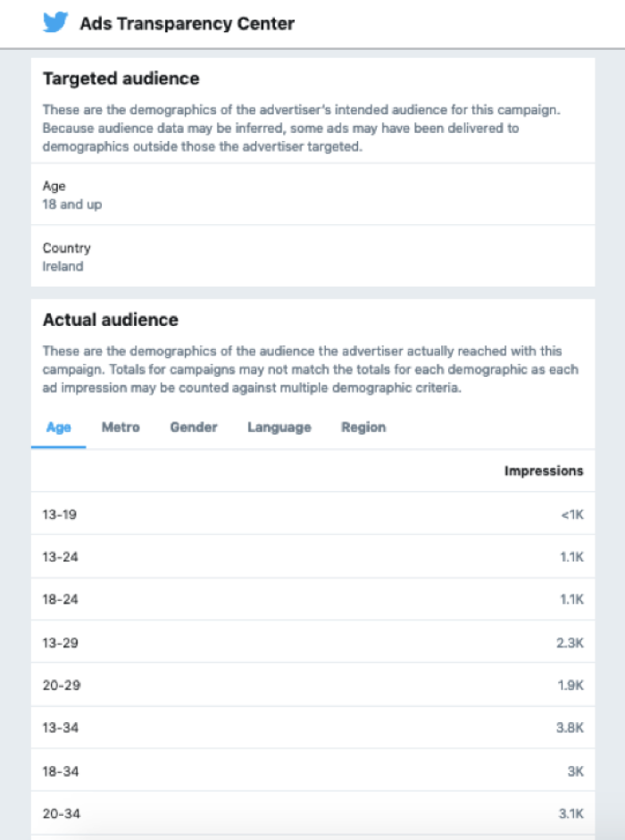Image resolution: width=625 pixels, height=840 pixels.
Task: Click the Impressions column header
Action: pyautogui.click(x=543, y=470)
